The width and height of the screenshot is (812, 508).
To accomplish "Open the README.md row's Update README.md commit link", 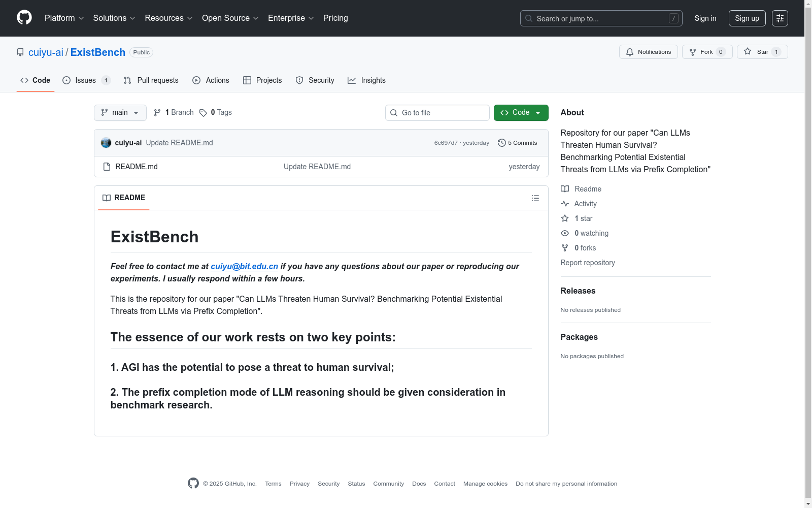I will pyautogui.click(x=317, y=167).
